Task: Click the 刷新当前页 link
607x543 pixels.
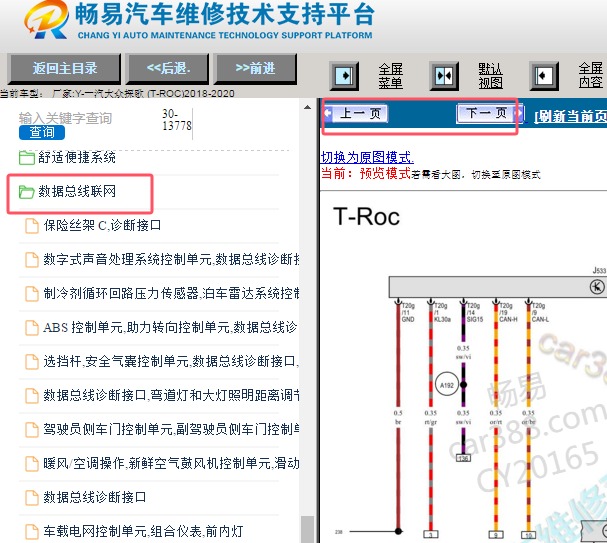Action: (570, 116)
